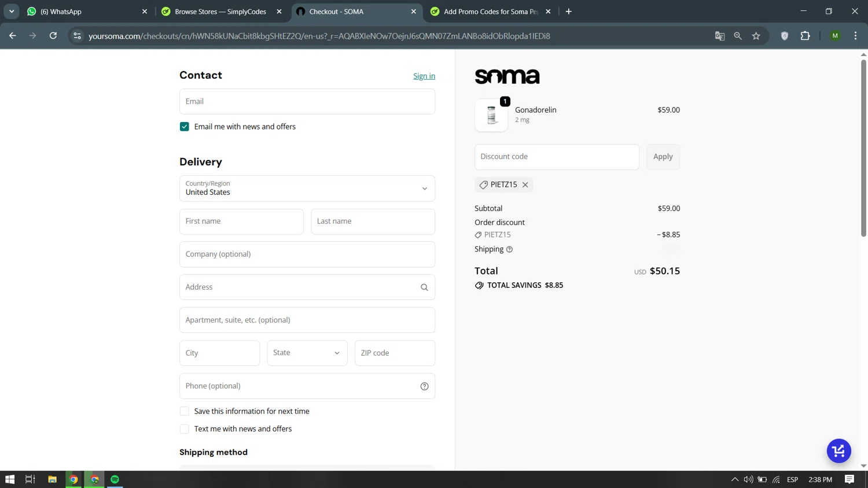The image size is (868, 488).
Task: Click the Email input field
Action: point(307,102)
